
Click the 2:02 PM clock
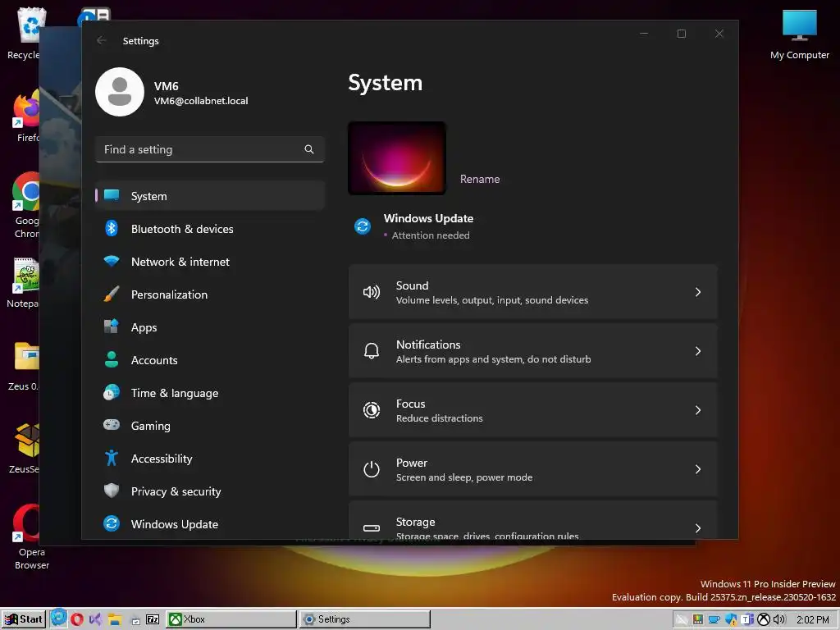[x=813, y=620]
